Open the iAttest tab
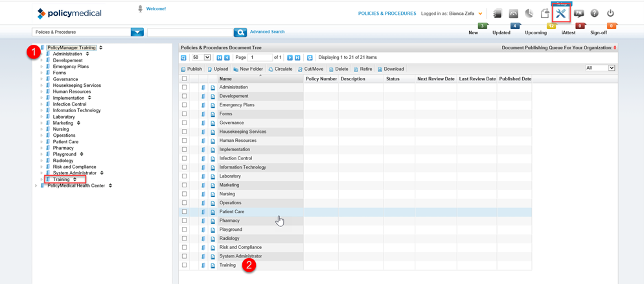644x284 pixels. coord(568,33)
